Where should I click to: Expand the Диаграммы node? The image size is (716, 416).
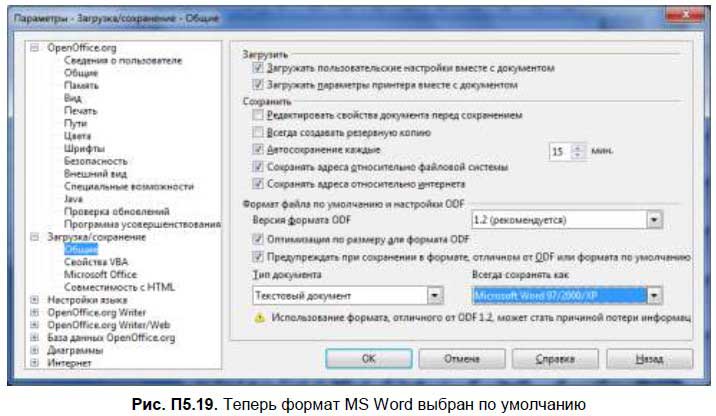34,350
